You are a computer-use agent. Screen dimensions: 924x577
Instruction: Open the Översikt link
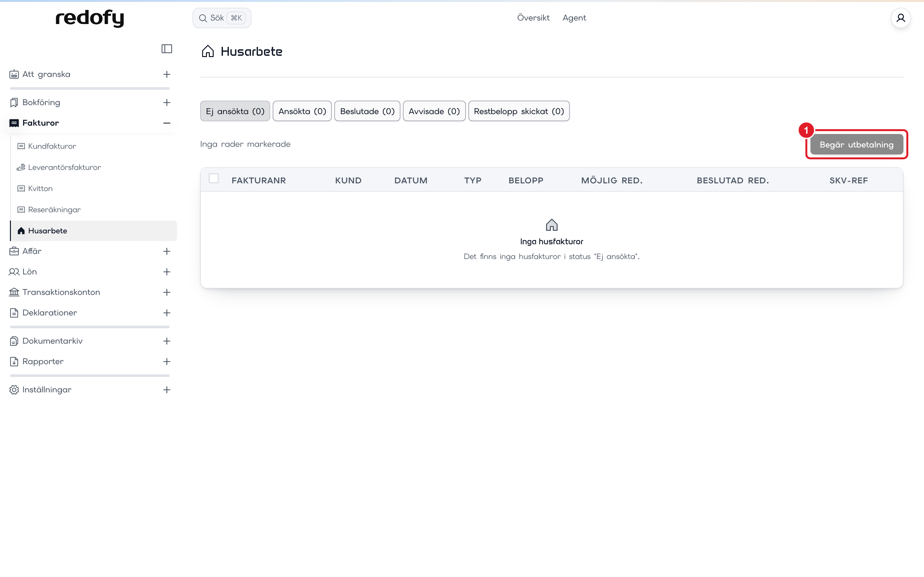click(x=533, y=18)
